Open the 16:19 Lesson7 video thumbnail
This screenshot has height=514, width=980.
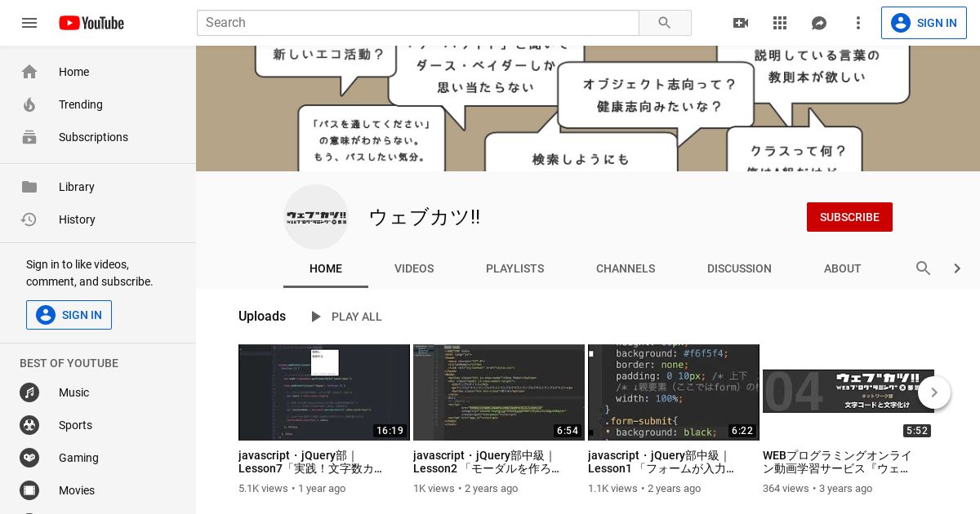[324, 392]
